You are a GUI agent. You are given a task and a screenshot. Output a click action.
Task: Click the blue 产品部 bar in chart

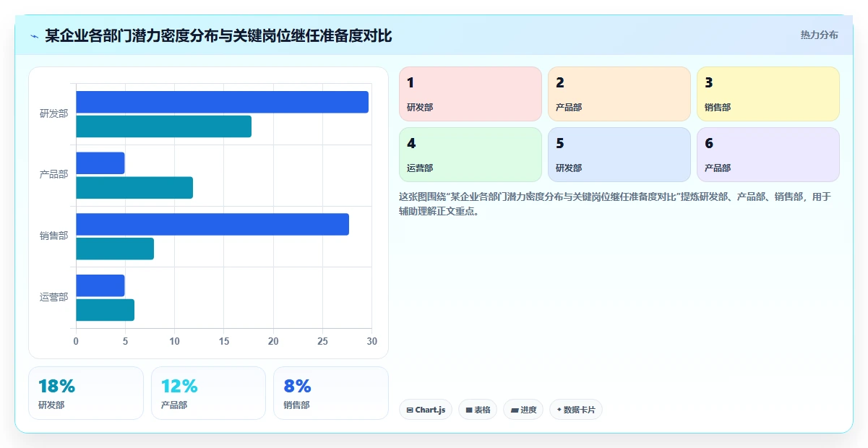pyautogui.click(x=100, y=163)
